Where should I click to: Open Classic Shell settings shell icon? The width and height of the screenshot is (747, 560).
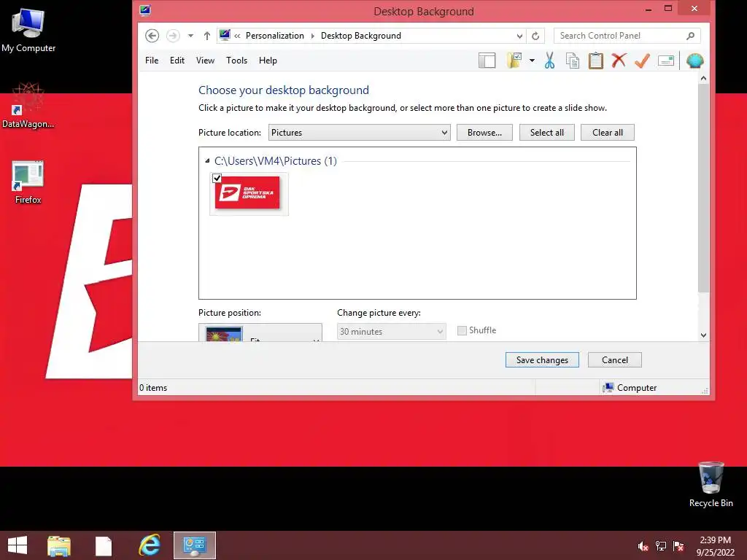pos(694,61)
